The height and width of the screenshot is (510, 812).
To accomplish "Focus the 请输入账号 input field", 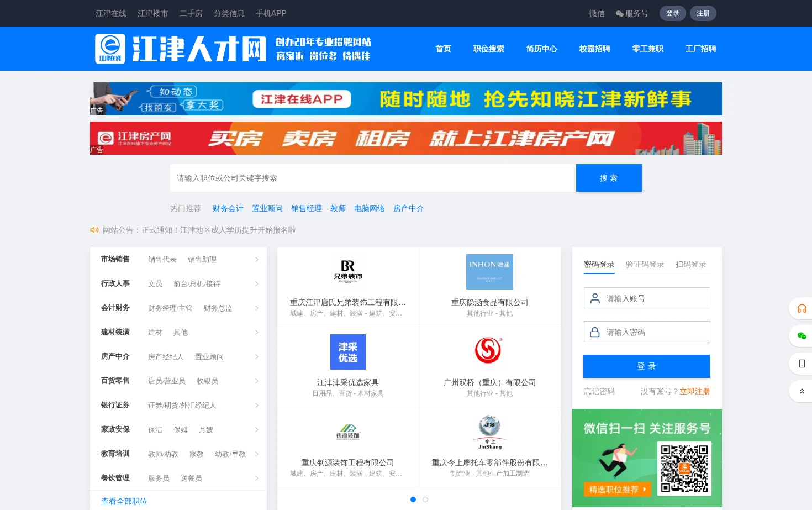I will [x=647, y=298].
